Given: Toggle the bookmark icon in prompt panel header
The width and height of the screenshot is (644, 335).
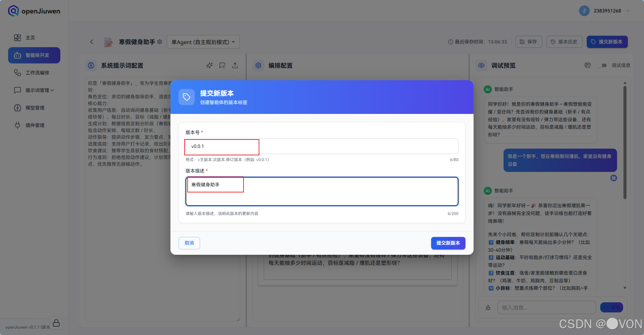Looking at the screenshot, I should [222, 65].
